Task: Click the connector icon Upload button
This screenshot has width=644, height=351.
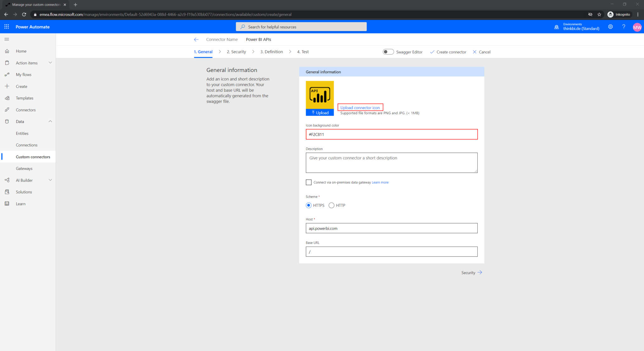Action: pos(319,112)
